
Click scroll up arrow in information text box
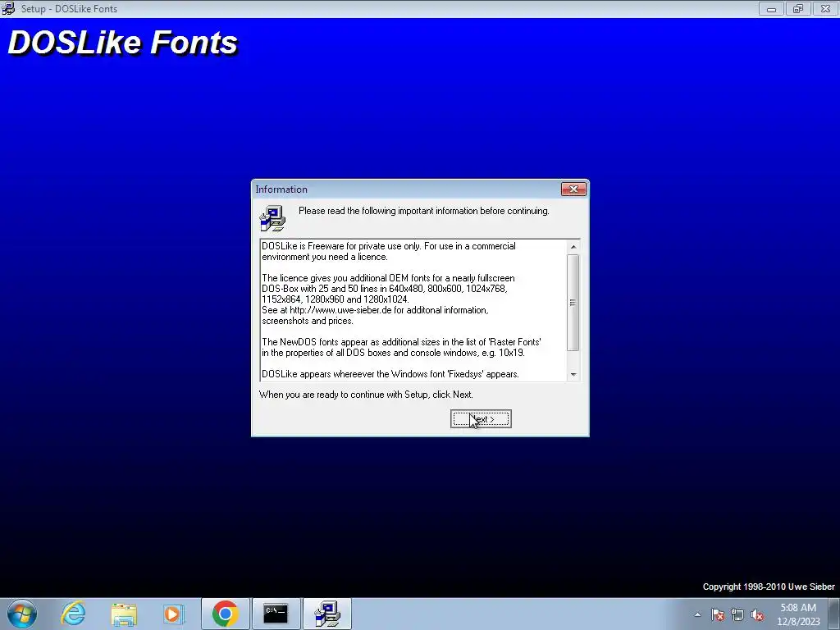point(573,247)
